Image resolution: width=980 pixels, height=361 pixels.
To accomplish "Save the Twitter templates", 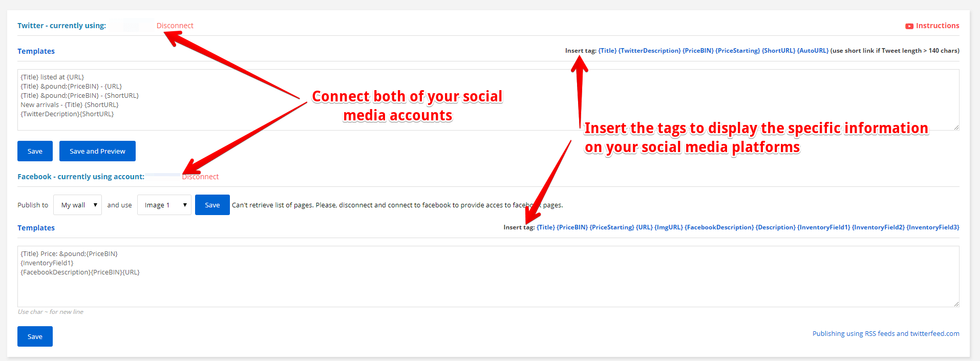I will [35, 151].
